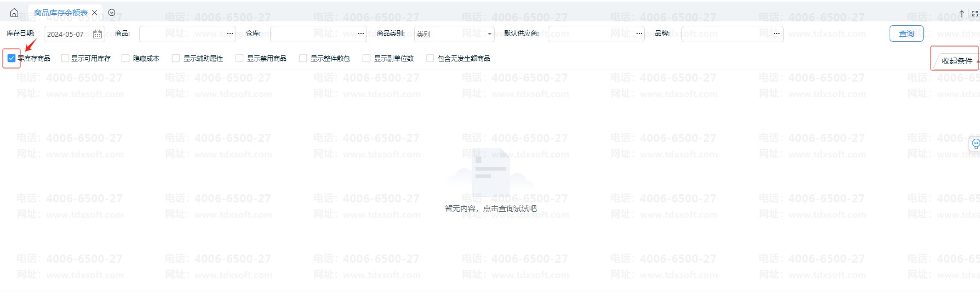The image size is (980, 305).
Task: Open 默认供应商 selector via ellipsis
Action: coord(639,34)
